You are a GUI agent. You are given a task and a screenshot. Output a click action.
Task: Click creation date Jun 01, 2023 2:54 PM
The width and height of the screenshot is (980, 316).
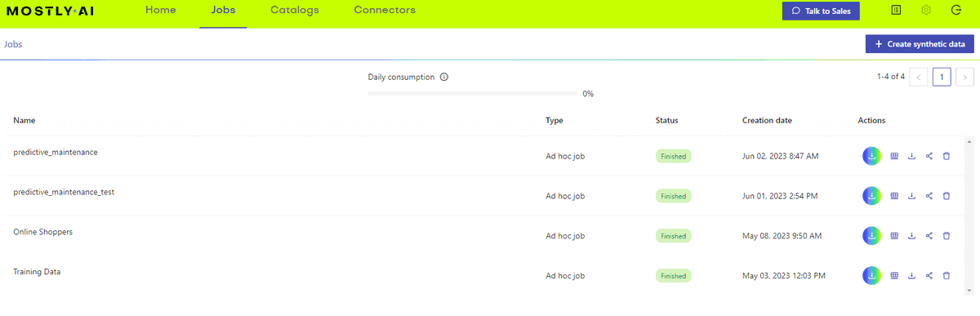(x=780, y=196)
